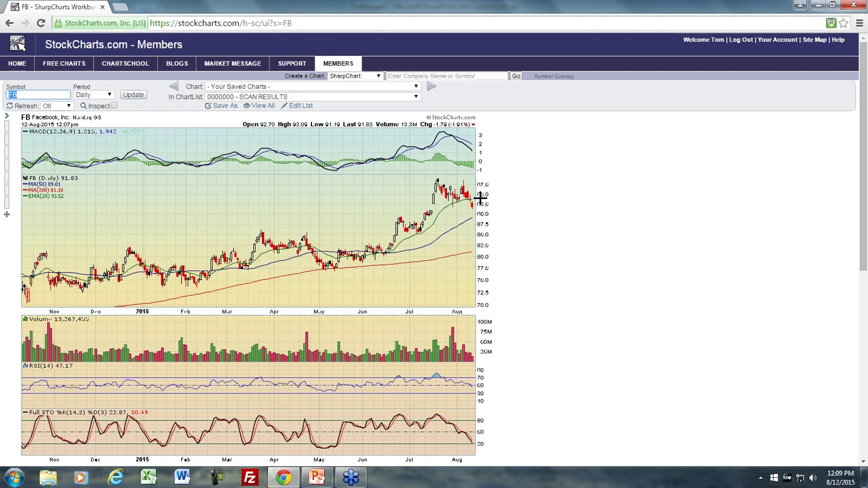Image resolution: width=868 pixels, height=488 pixels.
Task: Expand the chart sidebar arrow
Action: (7, 116)
